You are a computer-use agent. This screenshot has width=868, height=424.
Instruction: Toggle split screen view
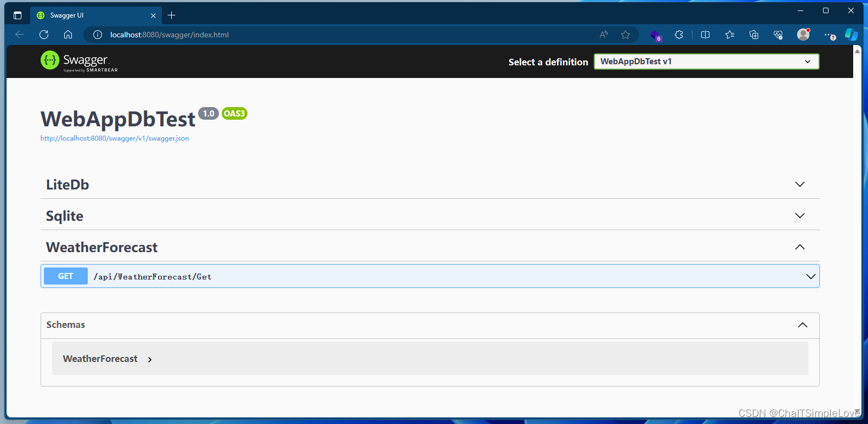tap(706, 35)
